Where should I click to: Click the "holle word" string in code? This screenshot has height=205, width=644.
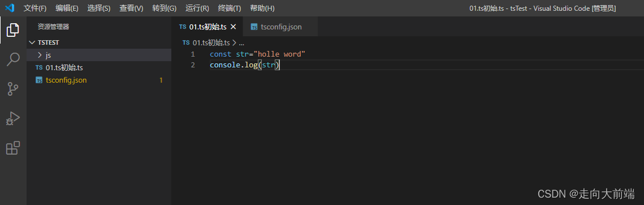[x=280, y=54]
